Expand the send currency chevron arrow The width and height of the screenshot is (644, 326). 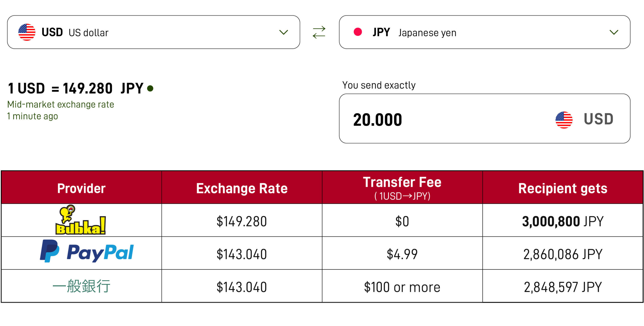[x=284, y=32]
